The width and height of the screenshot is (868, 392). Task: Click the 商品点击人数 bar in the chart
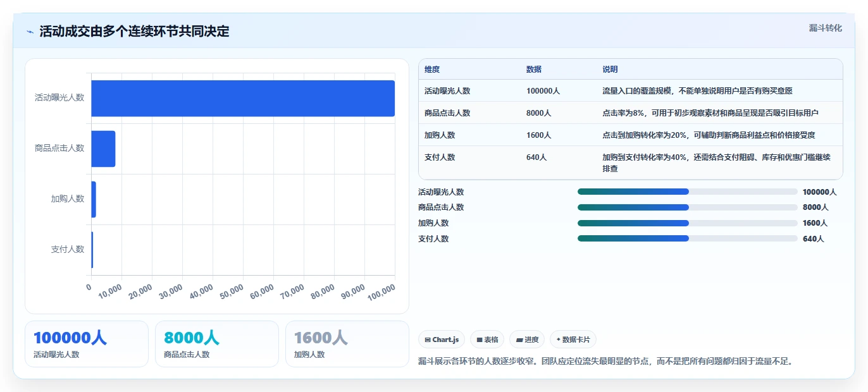point(104,149)
